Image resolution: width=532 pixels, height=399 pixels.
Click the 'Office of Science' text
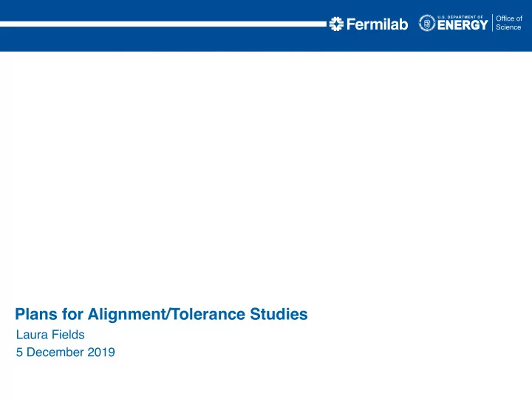pos(509,23)
